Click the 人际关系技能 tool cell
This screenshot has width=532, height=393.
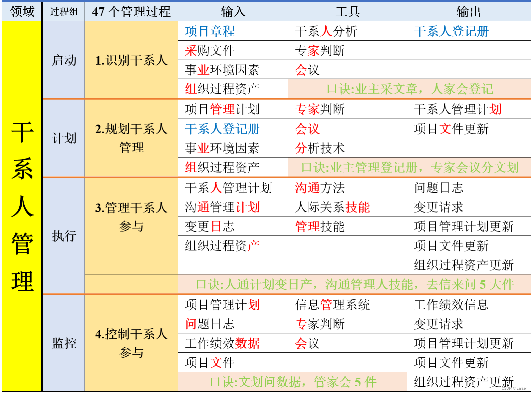348,207
